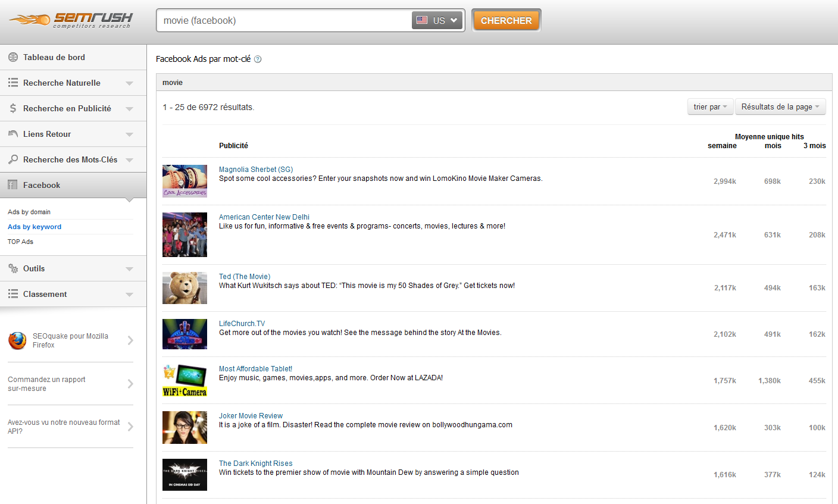Click the Joker Movie Review thumbnail
This screenshot has width=838, height=504.
coord(185,427)
